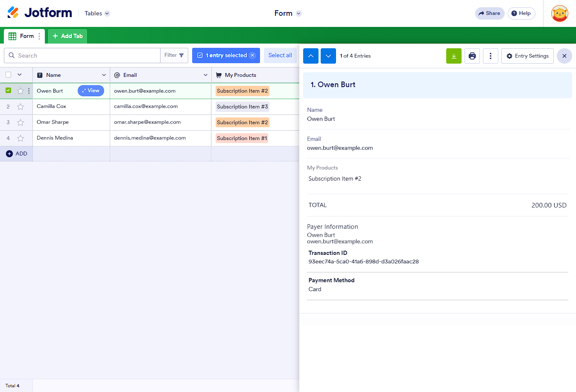Click the Transaction ID value in the panel
The width and height of the screenshot is (576, 392).
coord(363,262)
